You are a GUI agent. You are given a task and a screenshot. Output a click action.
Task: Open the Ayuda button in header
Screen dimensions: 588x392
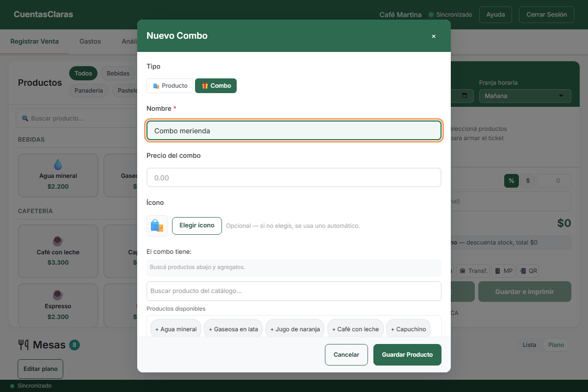click(495, 15)
